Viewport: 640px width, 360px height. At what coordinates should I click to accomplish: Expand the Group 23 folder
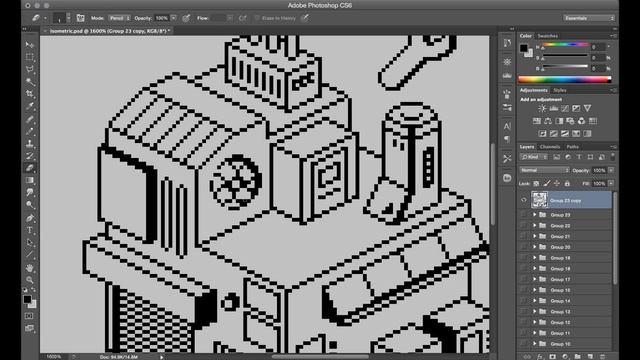coord(534,215)
